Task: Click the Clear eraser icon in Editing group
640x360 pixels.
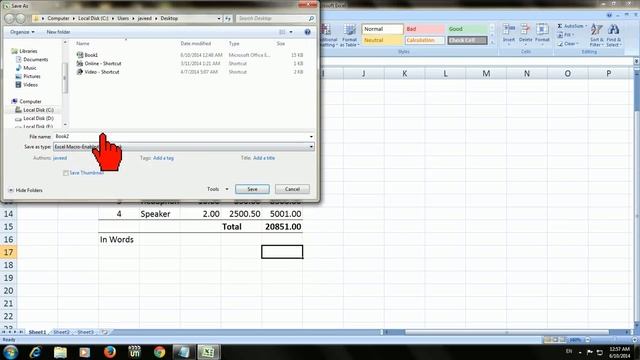Action: (560, 44)
